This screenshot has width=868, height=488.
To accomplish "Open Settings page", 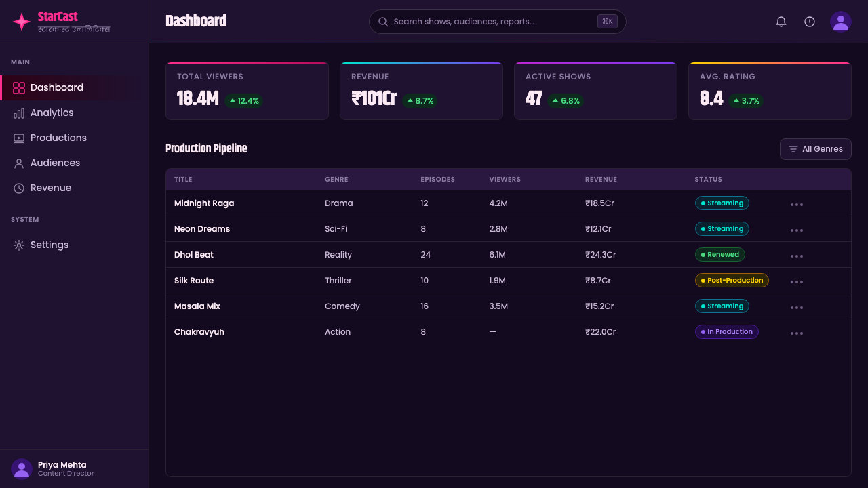I will point(75,245).
